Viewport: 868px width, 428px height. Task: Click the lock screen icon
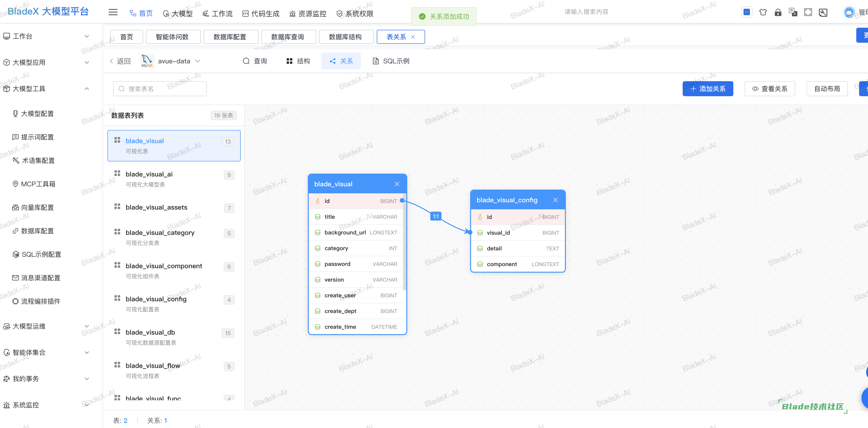[x=778, y=12]
